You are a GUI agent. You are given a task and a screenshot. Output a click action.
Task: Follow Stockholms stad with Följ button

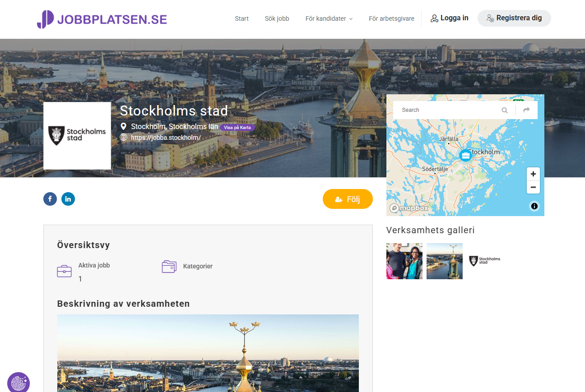click(x=348, y=199)
